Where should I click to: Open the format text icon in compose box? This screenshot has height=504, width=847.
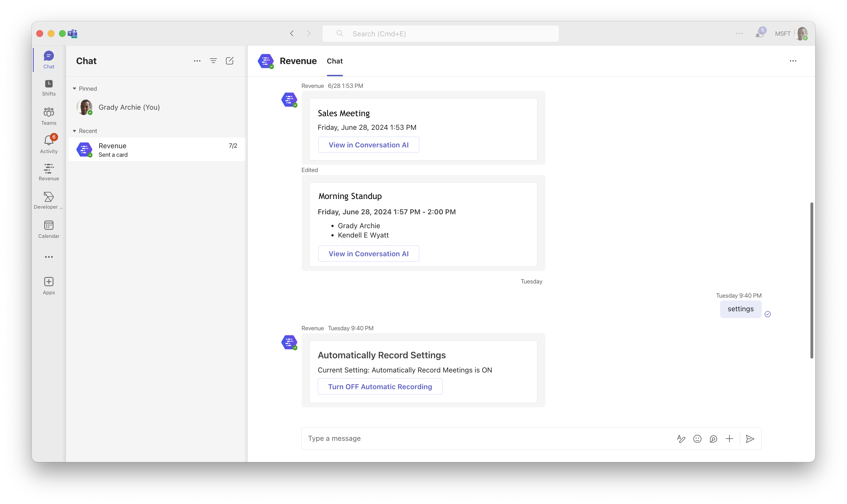(681, 439)
